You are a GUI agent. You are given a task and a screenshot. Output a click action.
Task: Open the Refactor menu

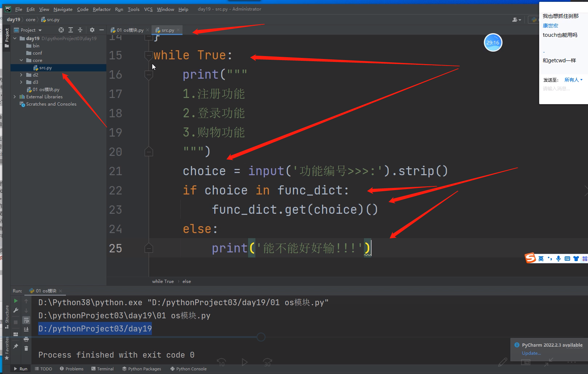[x=102, y=9]
